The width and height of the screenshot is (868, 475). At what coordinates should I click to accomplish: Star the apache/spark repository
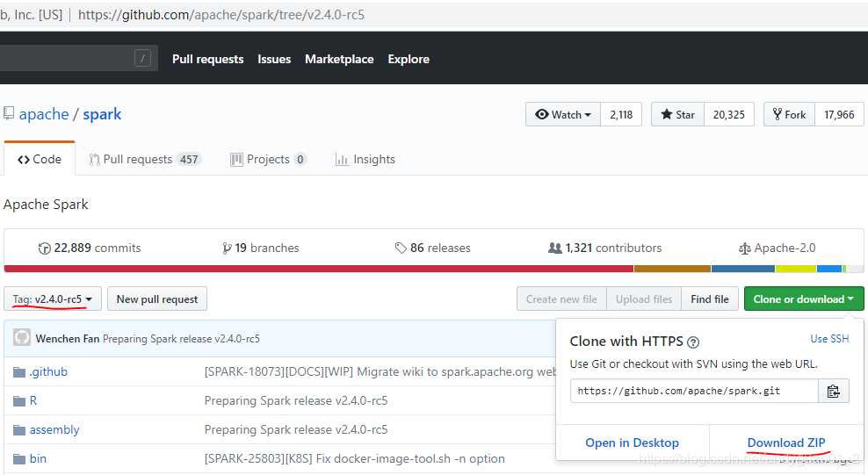click(677, 114)
